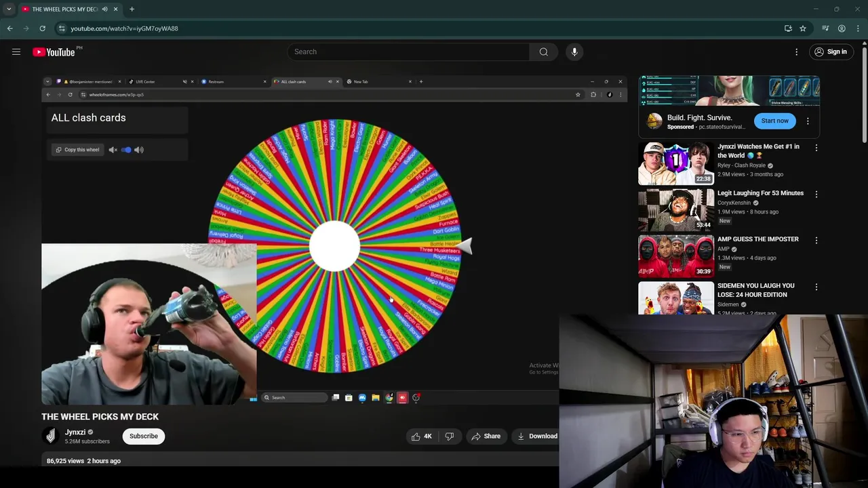This screenshot has height=488, width=868.
Task: Open the Chrome tab search chevron
Action: point(9,9)
